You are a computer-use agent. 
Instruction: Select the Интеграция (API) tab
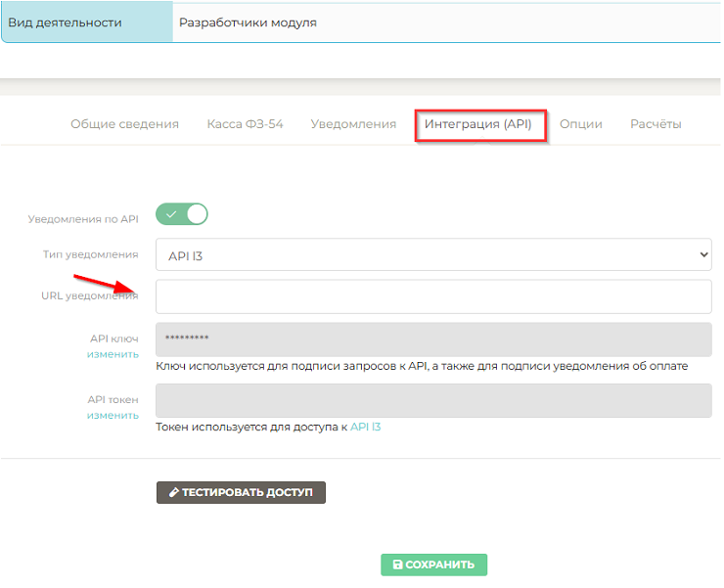click(x=478, y=124)
